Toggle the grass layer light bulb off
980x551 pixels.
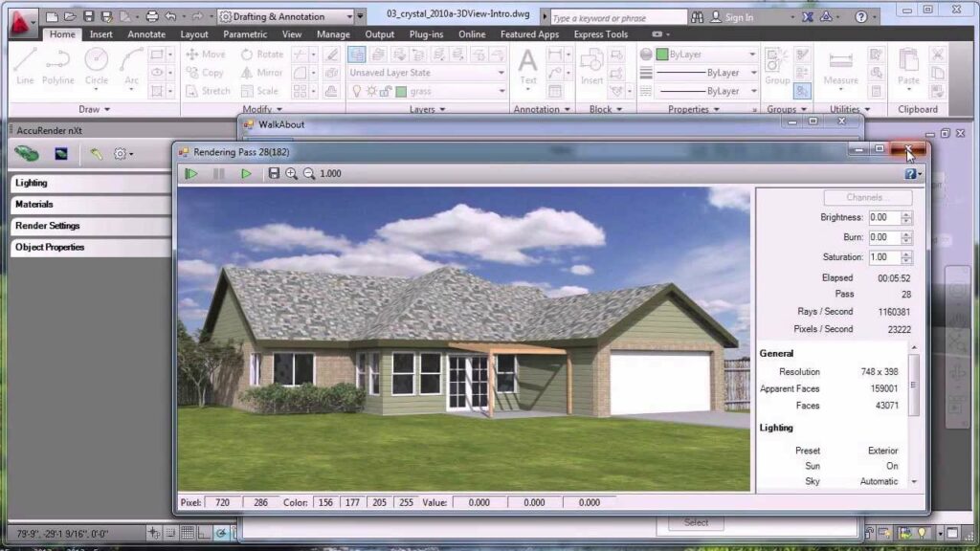pos(357,91)
